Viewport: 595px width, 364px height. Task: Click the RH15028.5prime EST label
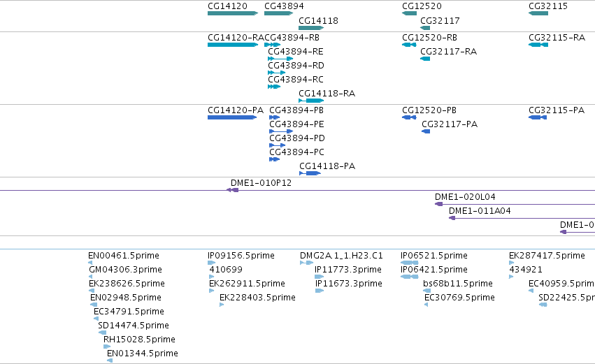[x=139, y=340]
